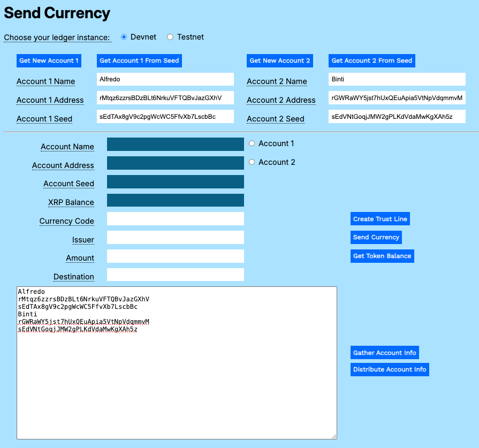The height and width of the screenshot is (448, 479).
Task: Click the Create Trust Line button
Action: [380, 218]
